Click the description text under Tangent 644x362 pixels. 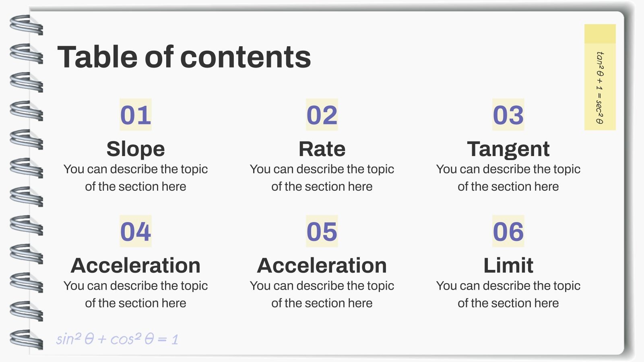[x=508, y=178]
